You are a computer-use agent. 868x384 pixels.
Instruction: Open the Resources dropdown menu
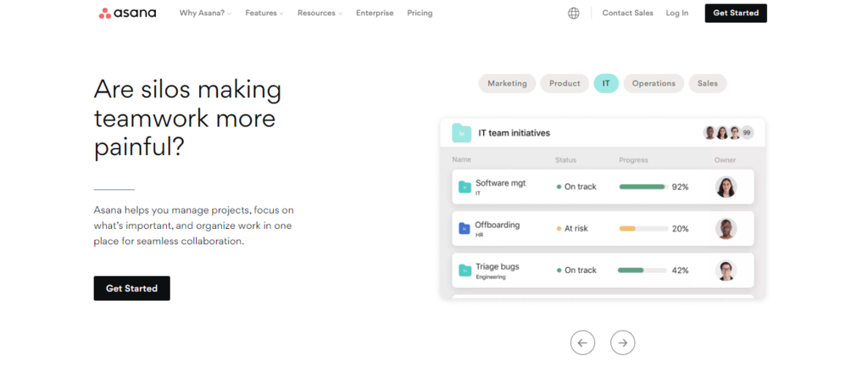tap(320, 13)
